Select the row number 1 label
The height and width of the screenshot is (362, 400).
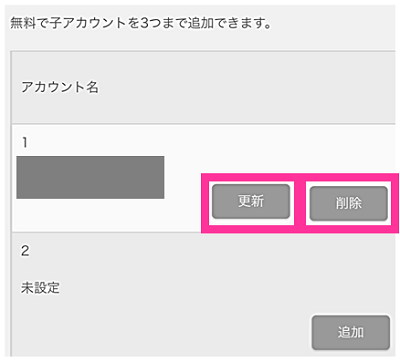25,142
